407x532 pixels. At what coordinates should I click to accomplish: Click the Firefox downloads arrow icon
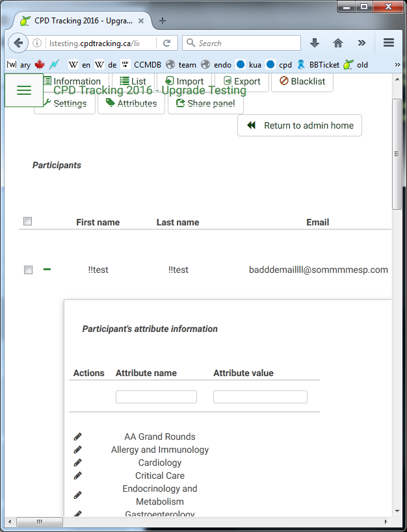coord(315,43)
